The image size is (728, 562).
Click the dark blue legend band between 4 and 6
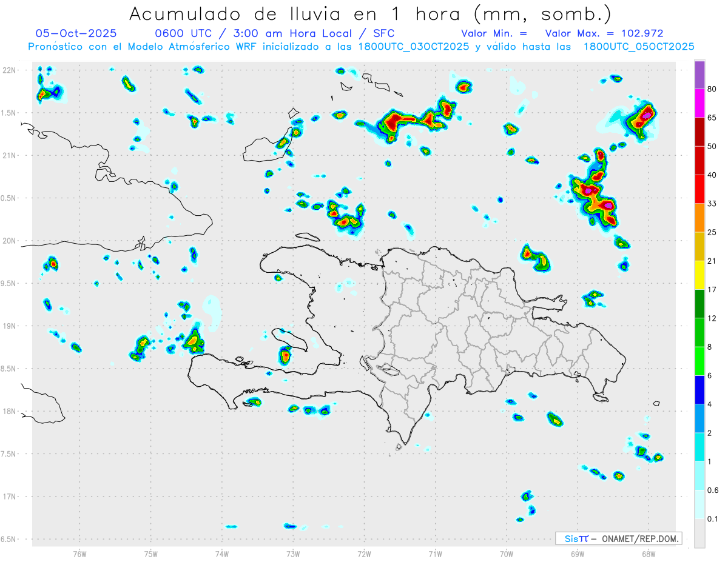pos(699,390)
